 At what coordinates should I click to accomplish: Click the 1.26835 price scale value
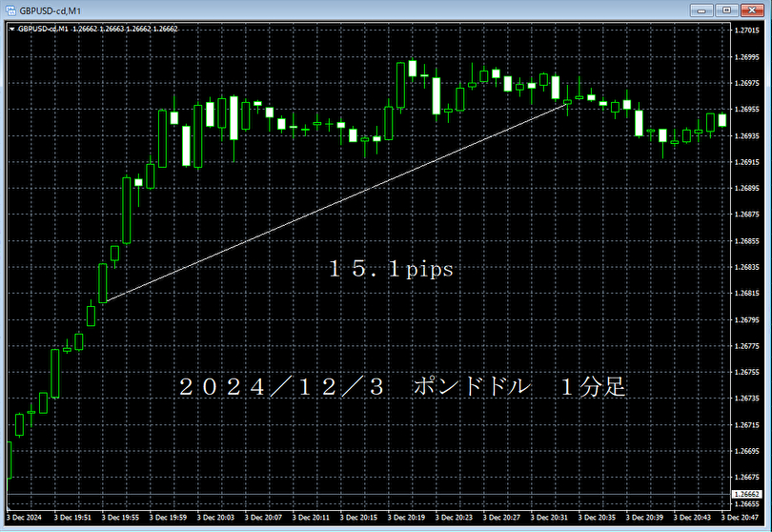point(746,267)
